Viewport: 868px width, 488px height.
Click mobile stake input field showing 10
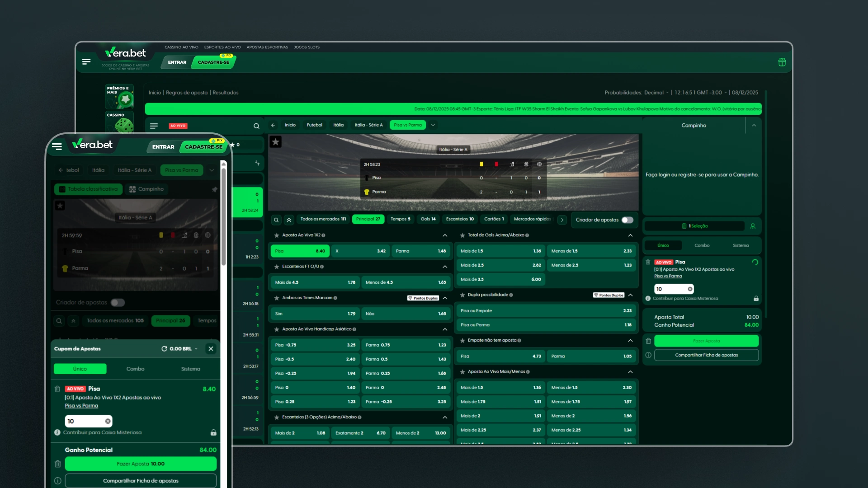point(89,422)
